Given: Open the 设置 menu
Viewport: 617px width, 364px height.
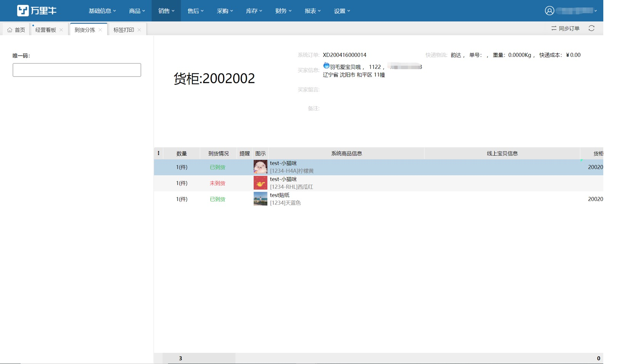Looking at the screenshot, I should click(x=342, y=11).
